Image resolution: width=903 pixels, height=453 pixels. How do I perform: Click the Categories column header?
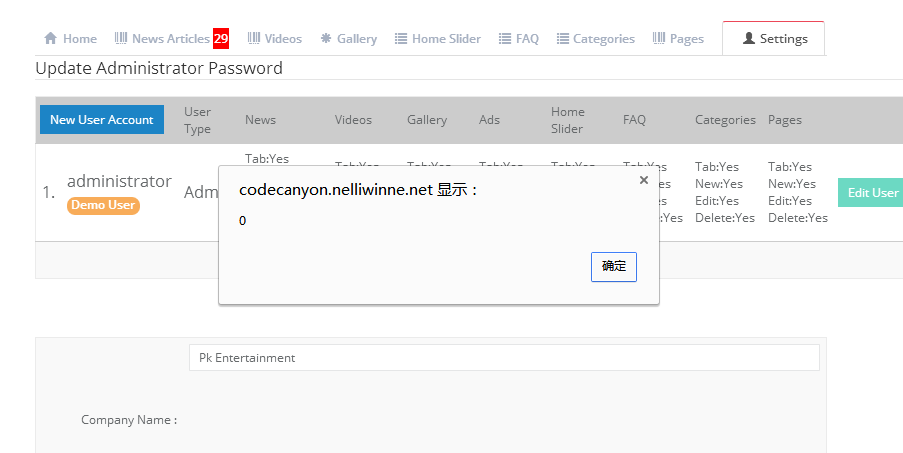[x=725, y=120]
